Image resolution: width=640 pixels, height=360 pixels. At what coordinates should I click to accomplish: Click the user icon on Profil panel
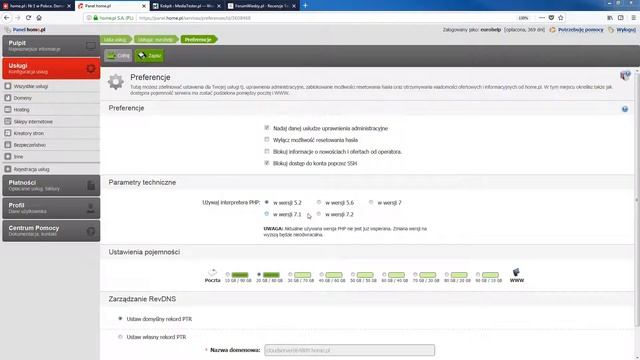[91, 209]
